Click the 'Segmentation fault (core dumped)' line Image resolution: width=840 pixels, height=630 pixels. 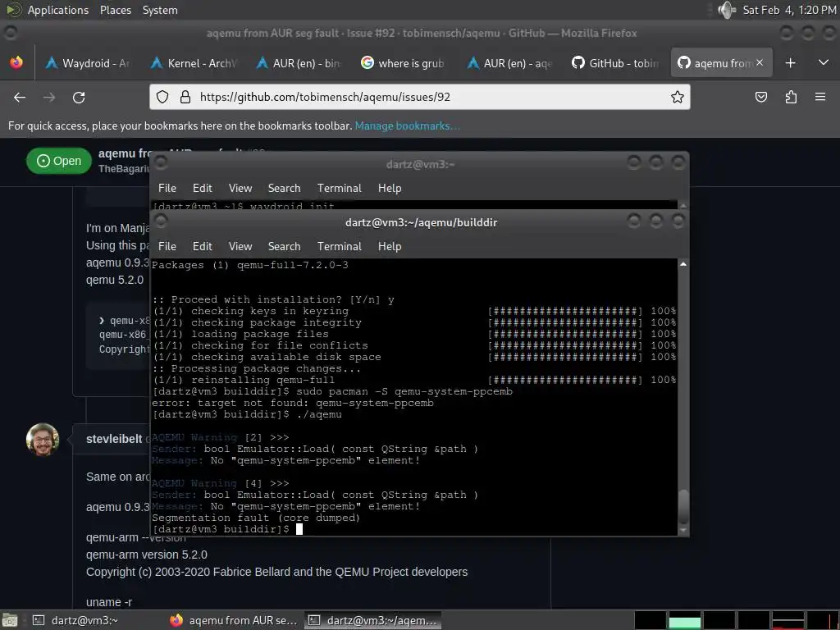pos(256,518)
